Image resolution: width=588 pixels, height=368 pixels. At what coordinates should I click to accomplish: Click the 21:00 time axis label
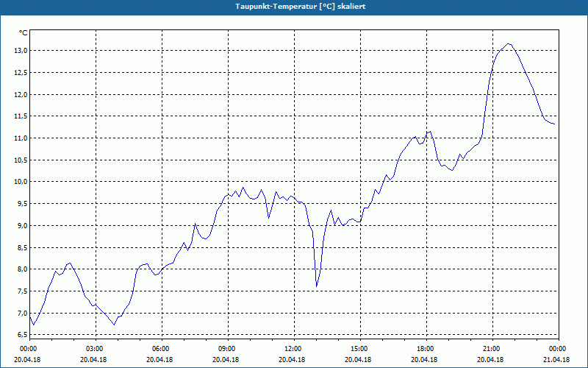pyautogui.click(x=492, y=349)
